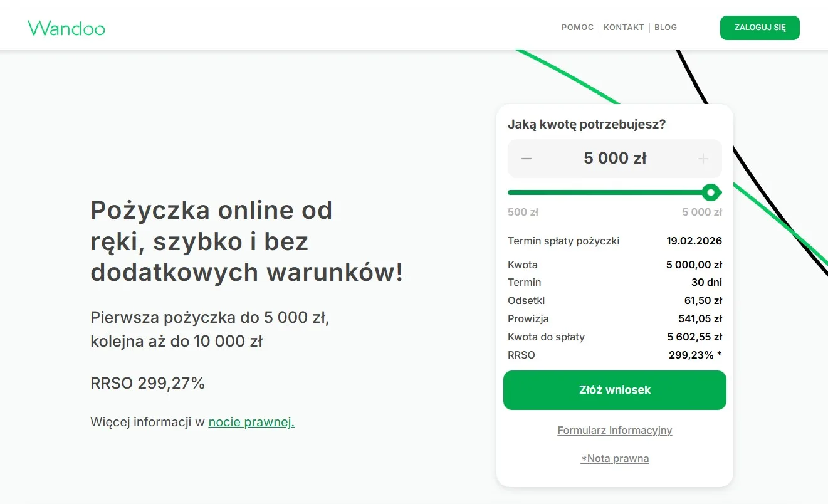The image size is (828, 504).
Task: Click the 'Jaką kwotę potrzebujesz?' heading
Action: (587, 124)
